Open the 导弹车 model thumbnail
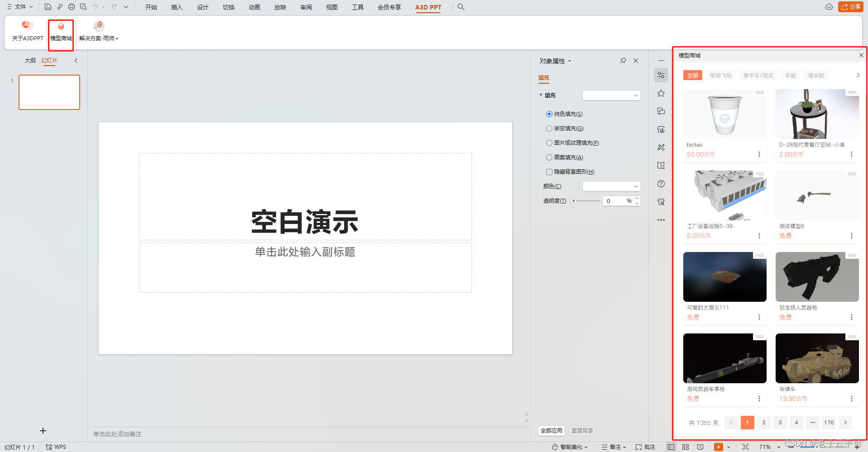The height and width of the screenshot is (452, 868). point(817,358)
